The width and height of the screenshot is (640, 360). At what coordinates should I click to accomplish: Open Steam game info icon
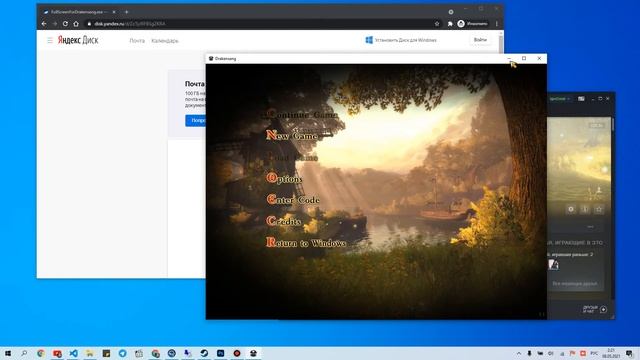click(585, 209)
